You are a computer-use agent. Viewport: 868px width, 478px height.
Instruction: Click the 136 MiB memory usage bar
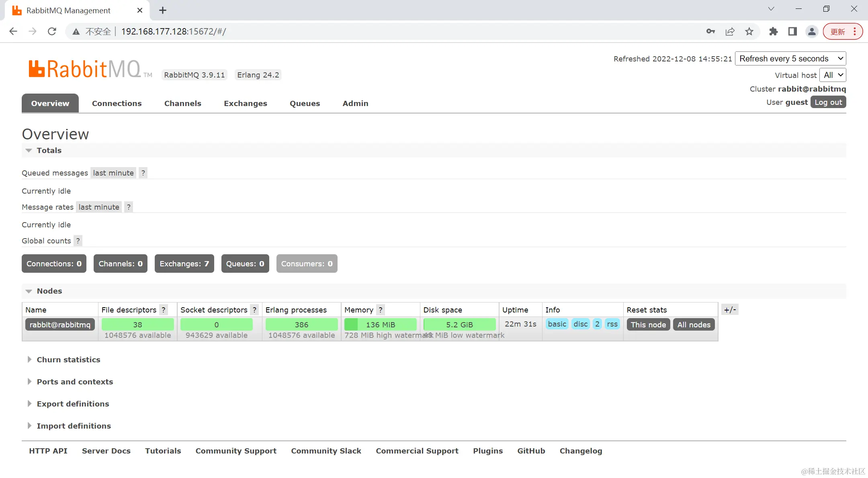pos(381,325)
